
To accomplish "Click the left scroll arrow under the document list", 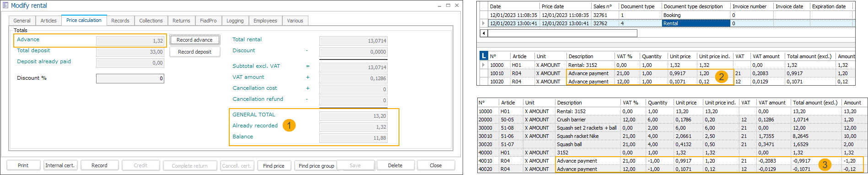I will pos(484,33).
